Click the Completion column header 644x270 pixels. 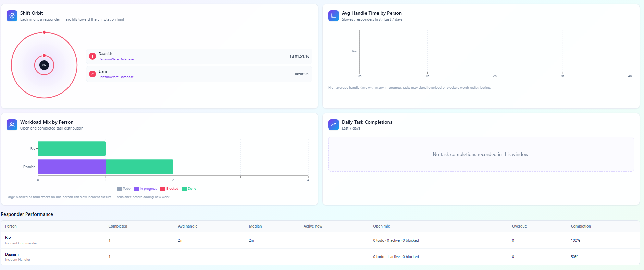(581, 226)
